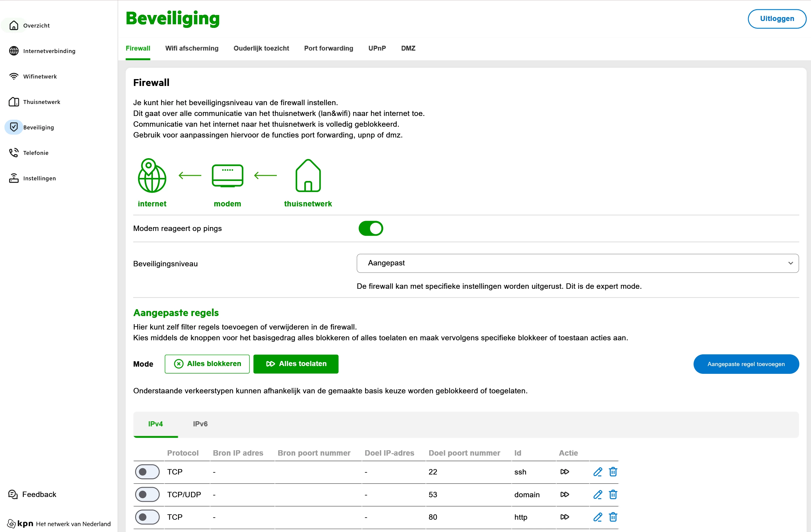The width and height of the screenshot is (811, 532).
Task: Click the edit pencil for http rule
Action: click(597, 517)
